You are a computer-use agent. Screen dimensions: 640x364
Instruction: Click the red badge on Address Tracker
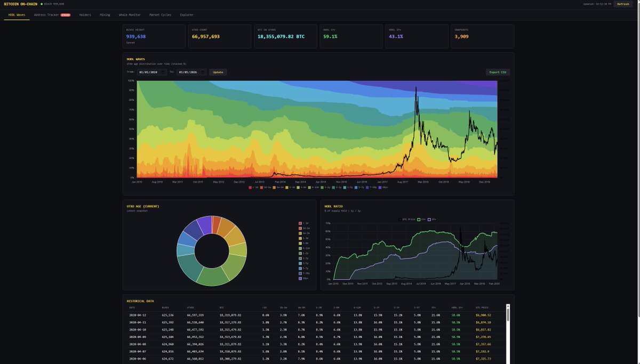[x=66, y=15]
